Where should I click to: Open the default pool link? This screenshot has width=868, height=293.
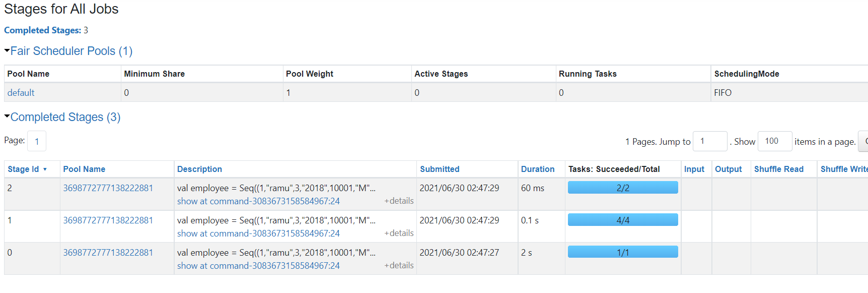point(21,93)
